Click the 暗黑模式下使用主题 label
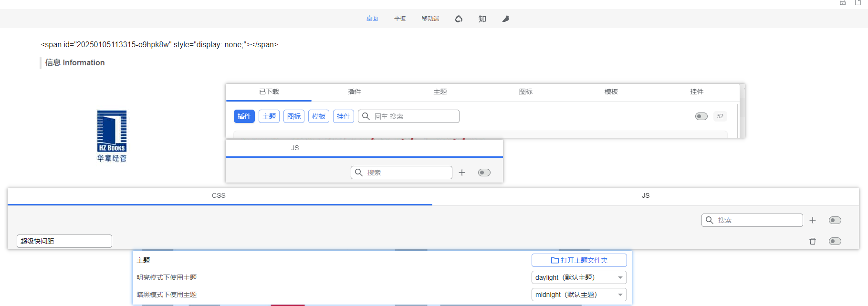 point(167,295)
